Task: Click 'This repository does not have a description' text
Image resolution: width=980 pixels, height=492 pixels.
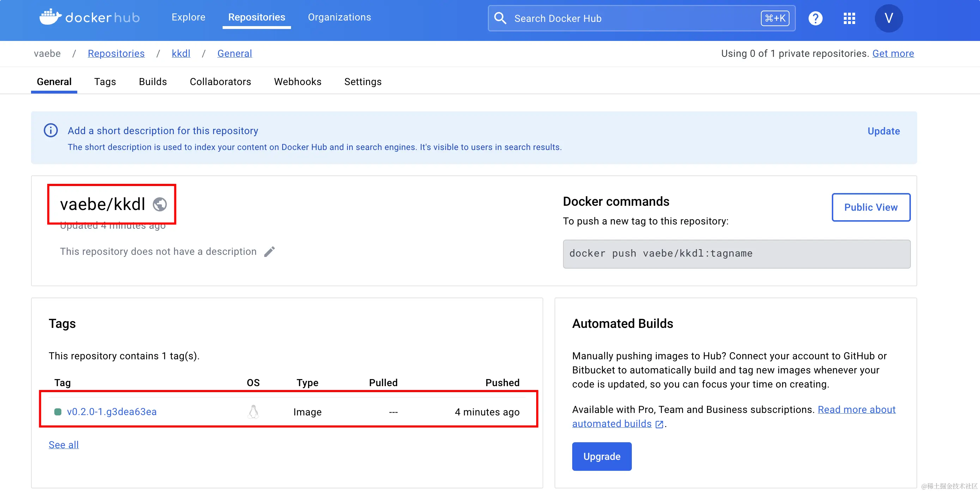Action: point(158,252)
